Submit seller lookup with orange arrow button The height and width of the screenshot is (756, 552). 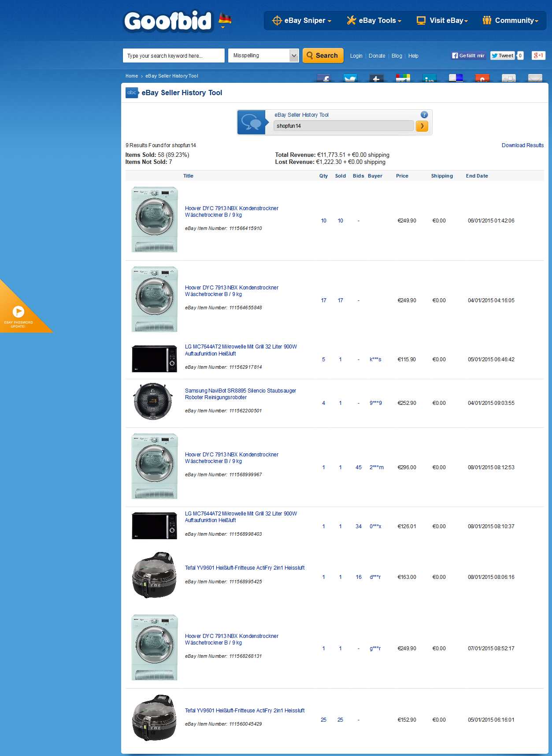click(x=422, y=126)
